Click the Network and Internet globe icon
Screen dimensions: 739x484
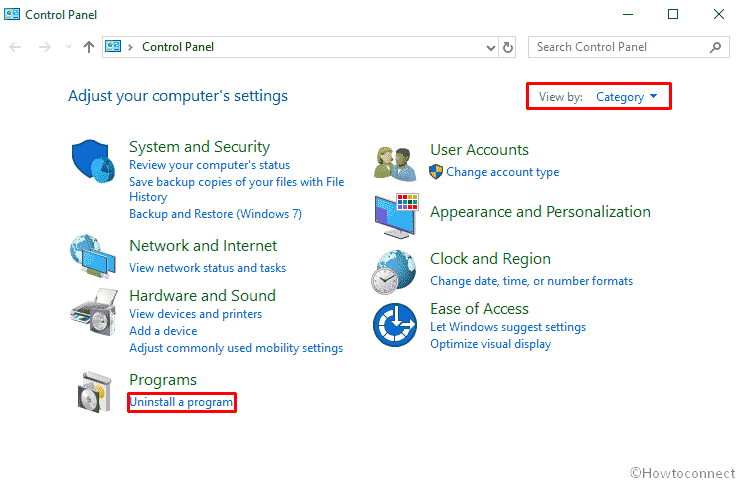tap(93, 256)
